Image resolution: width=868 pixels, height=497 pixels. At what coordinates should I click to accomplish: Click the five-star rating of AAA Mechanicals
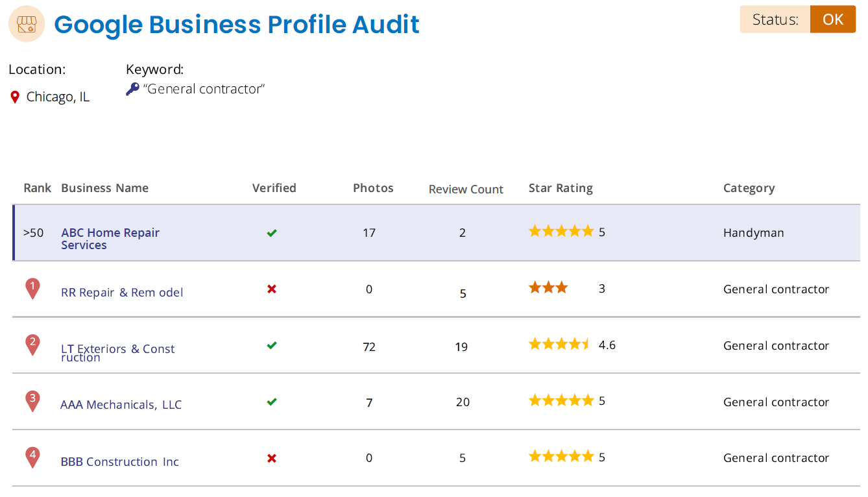click(561, 400)
